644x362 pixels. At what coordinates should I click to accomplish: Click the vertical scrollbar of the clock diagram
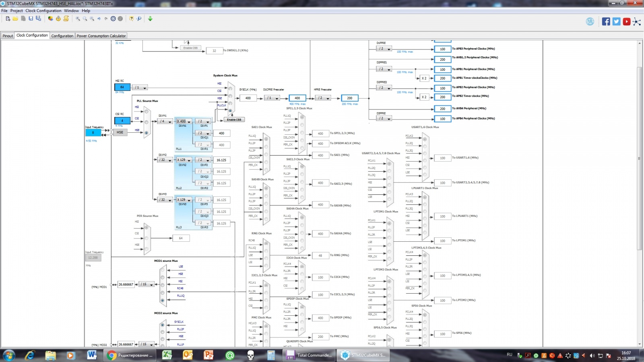[640, 159]
